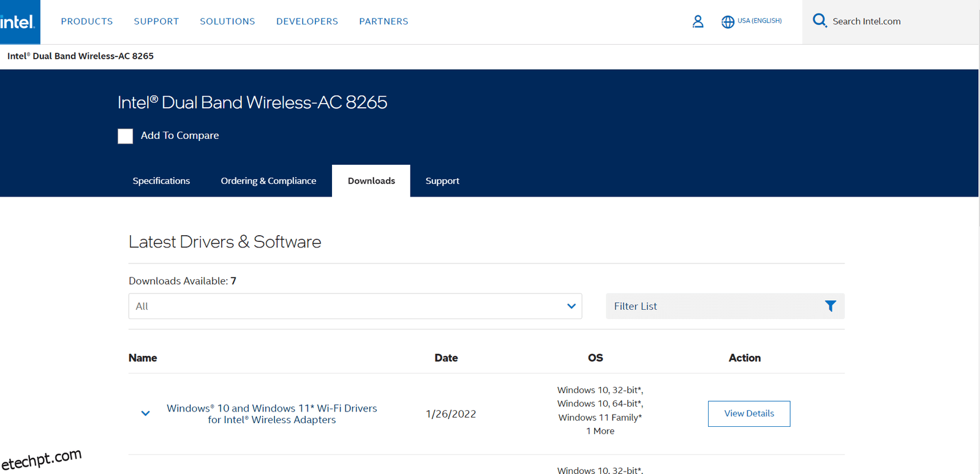980x474 pixels.
Task: Click the filter funnel icon
Action: 831,306
